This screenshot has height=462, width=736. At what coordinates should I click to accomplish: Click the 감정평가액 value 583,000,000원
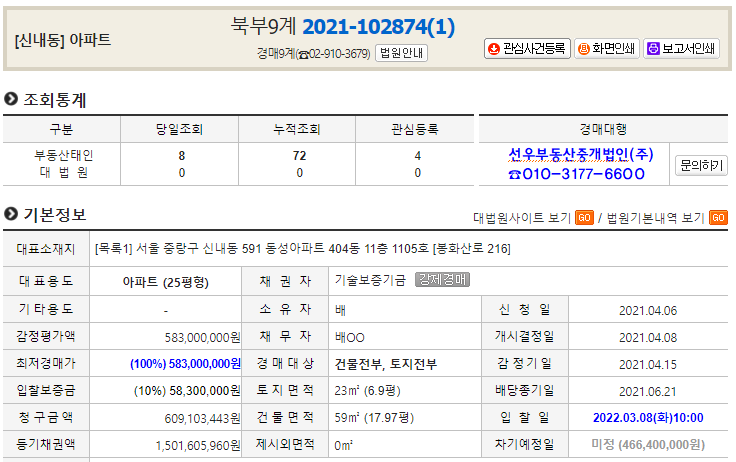pyautogui.click(x=202, y=338)
